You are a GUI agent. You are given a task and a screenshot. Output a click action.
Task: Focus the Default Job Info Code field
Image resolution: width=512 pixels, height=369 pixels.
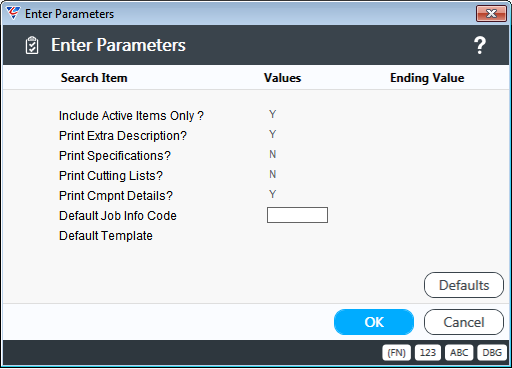click(x=297, y=215)
